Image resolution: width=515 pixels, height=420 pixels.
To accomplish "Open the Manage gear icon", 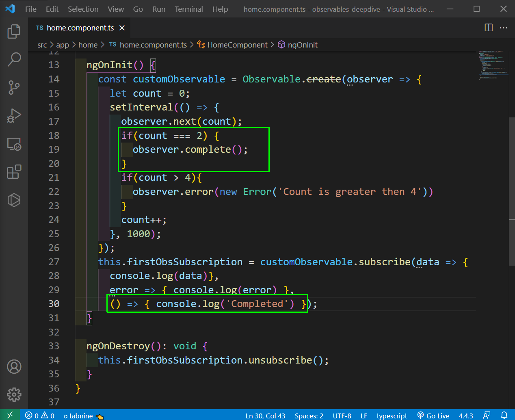I will [x=14, y=394].
